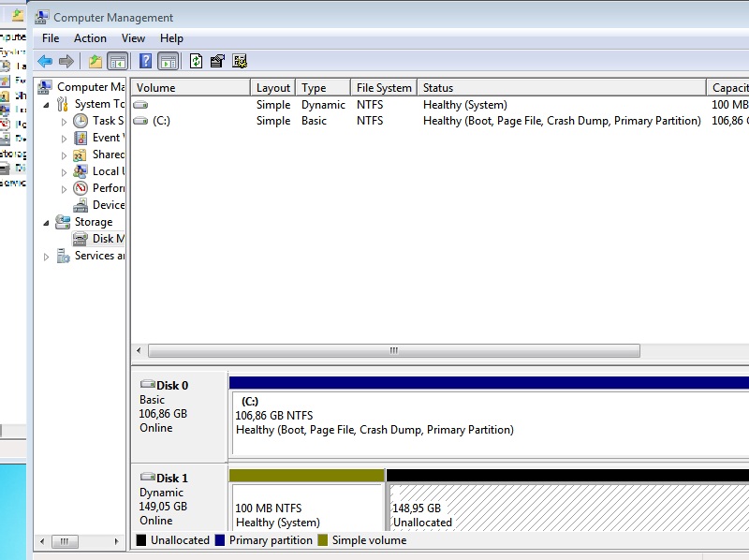The image size is (749, 560).
Task: Sort by the Layout column header
Action: pos(272,88)
